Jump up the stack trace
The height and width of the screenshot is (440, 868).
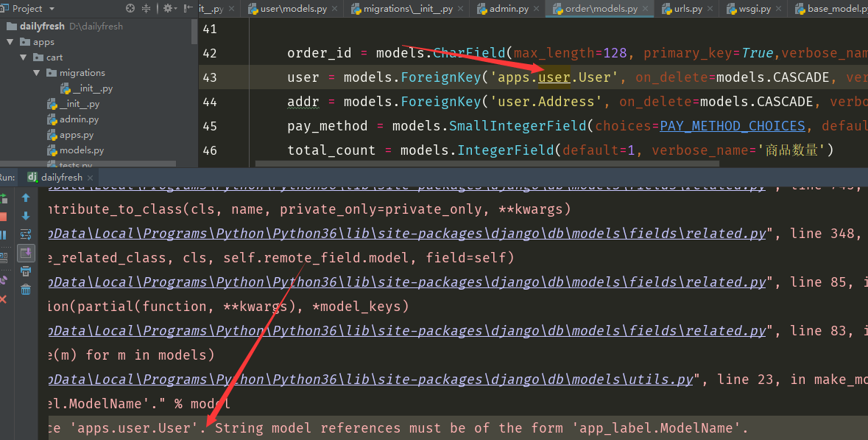(x=26, y=198)
